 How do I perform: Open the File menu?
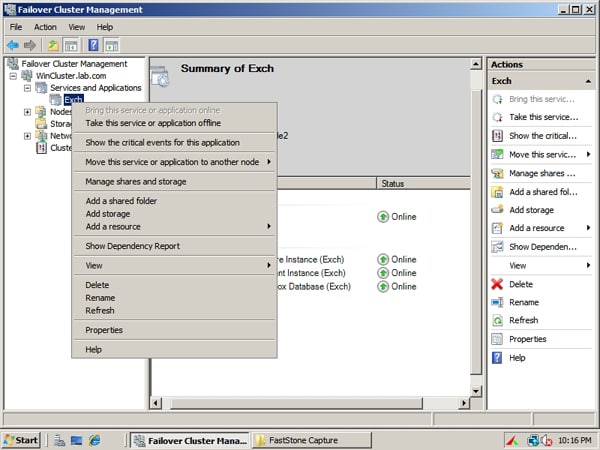(16, 27)
